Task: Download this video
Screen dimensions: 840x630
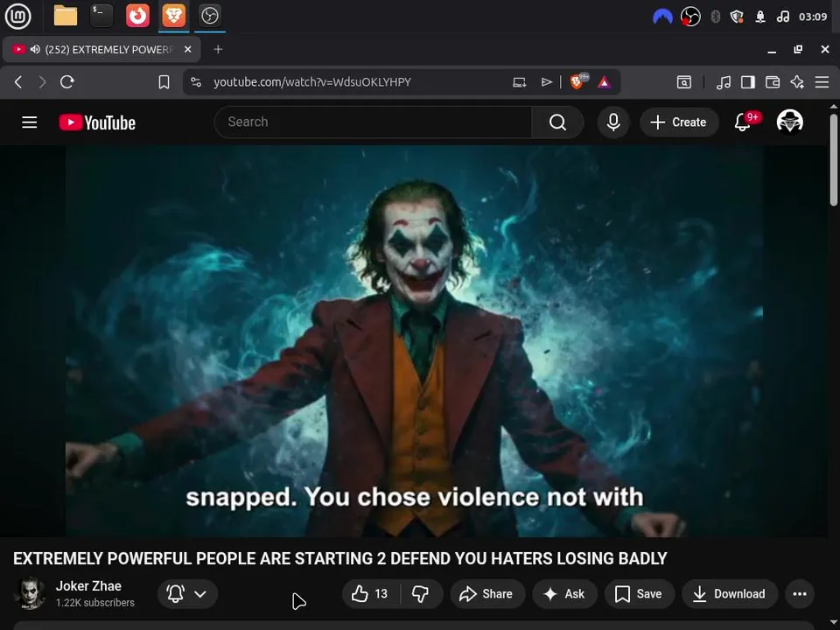Action: pyautogui.click(x=730, y=593)
